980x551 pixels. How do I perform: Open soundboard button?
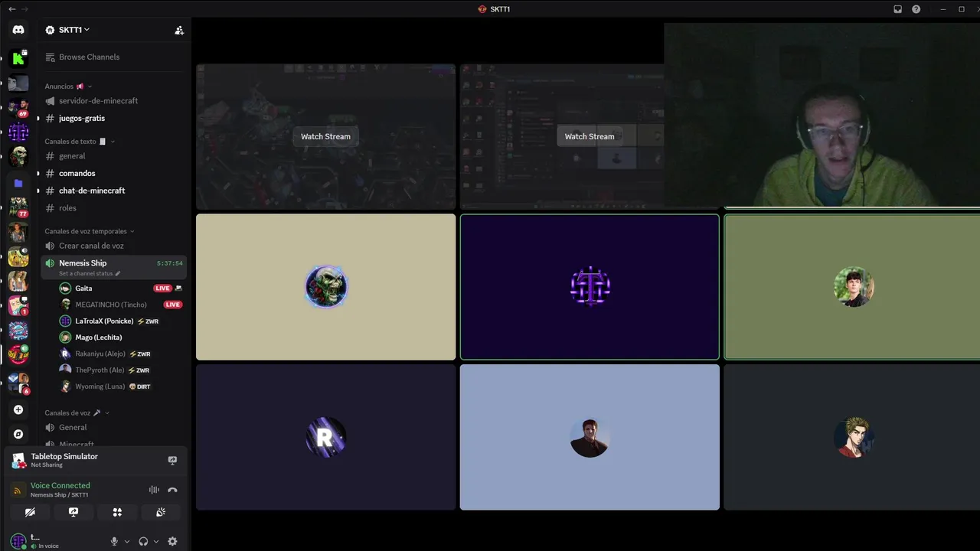(161, 512)
